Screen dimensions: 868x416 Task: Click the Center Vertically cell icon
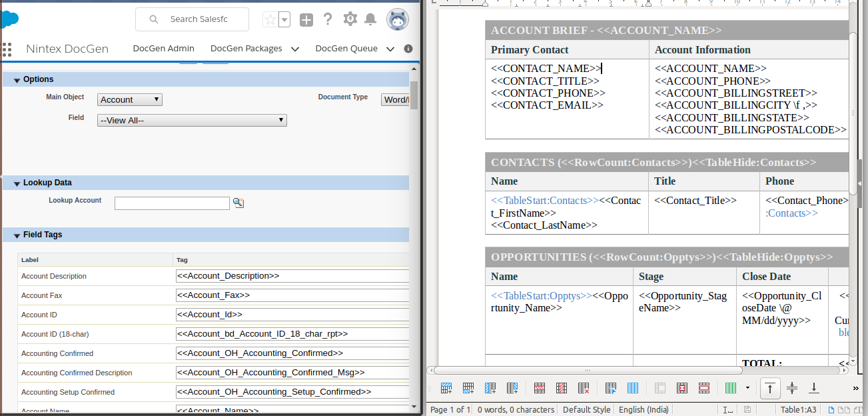tap(792, 387)
